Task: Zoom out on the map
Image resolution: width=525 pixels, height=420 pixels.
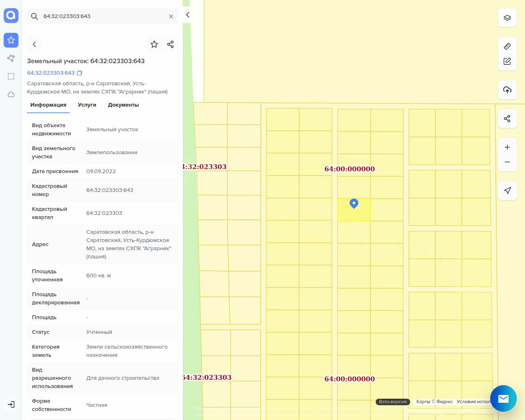Action: pos(507,162)
